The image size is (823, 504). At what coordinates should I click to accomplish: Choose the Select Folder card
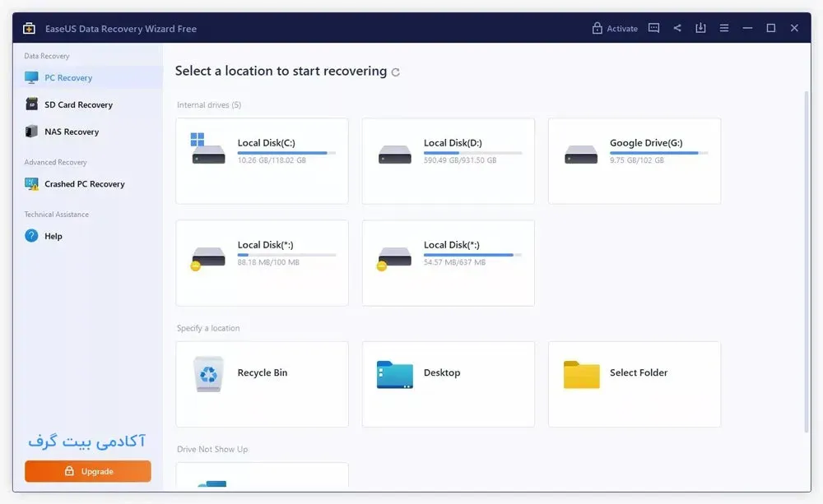point(635,384)
